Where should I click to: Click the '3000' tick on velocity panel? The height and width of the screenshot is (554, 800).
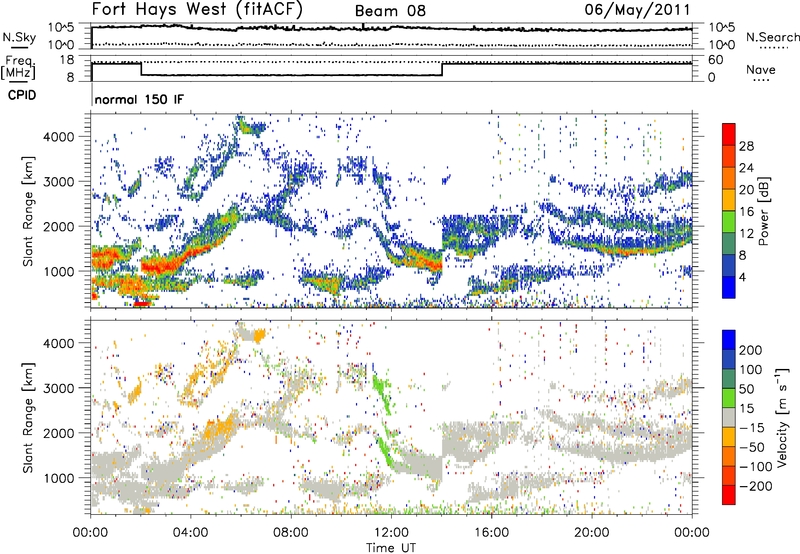pyautogui.click(x=59, y=388)
